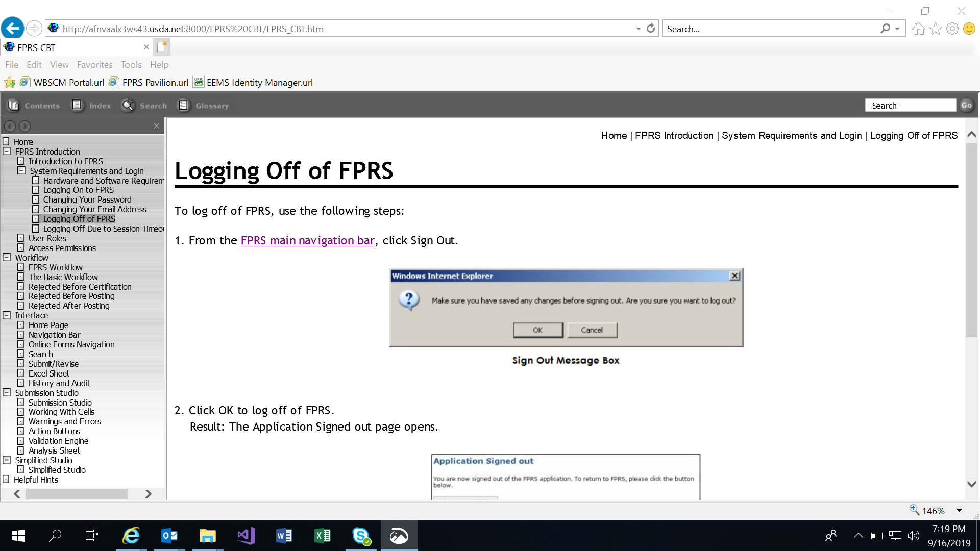The height and width of the screenshot is (551, 980).
Task: Follow the FPRS main navigation bar link
Action: coord(307,240)
